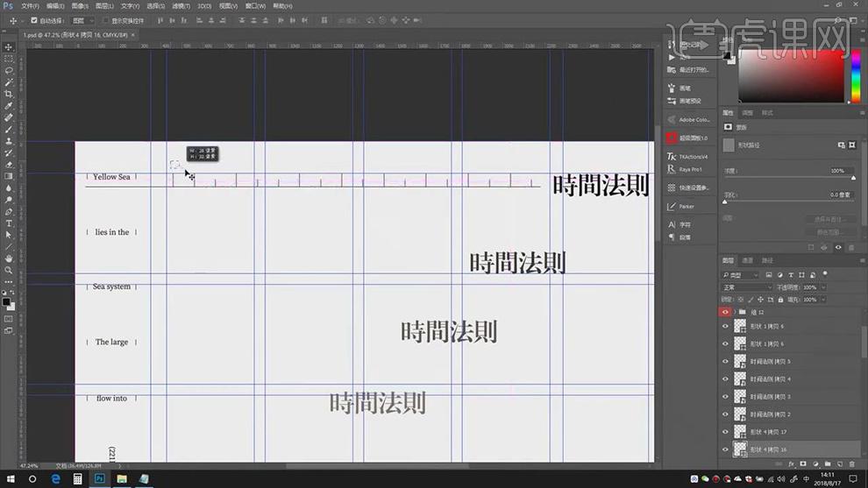Switch to the 通道 channels tab
The height and width of the screenshot is (488, 868).
[x=747, y=260]
